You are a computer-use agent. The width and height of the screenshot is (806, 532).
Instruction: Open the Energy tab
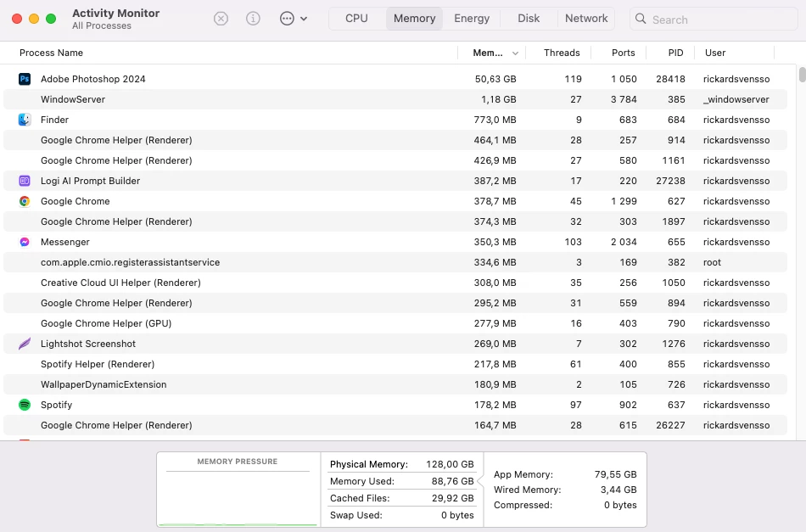(472, 19)
